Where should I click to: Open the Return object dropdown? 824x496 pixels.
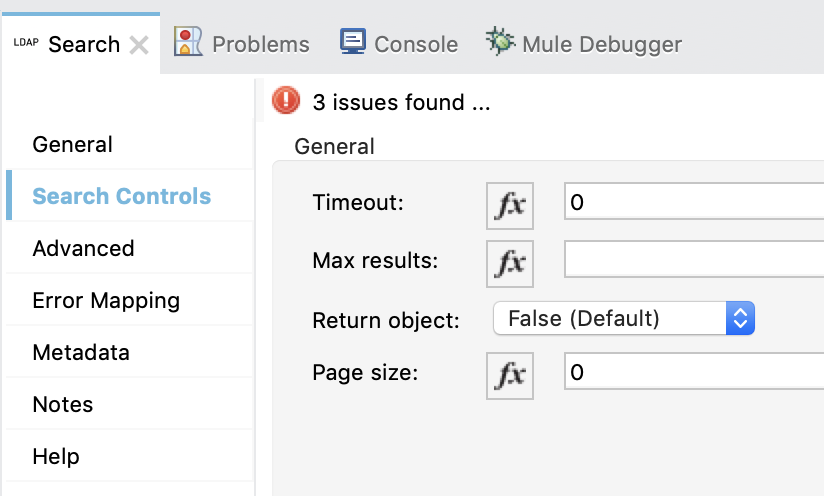pos(623,319)
